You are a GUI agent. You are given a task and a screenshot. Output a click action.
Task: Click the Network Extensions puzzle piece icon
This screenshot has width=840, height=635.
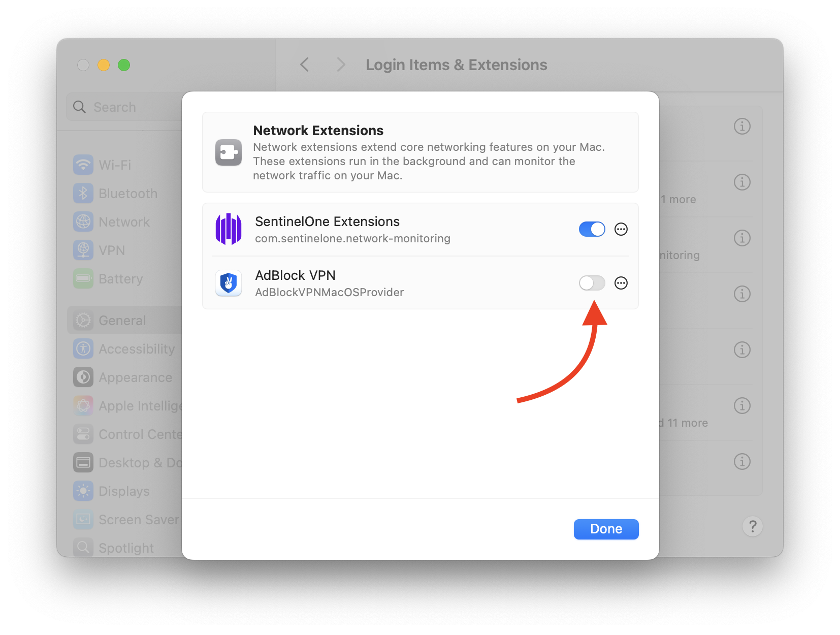(229, 152)
